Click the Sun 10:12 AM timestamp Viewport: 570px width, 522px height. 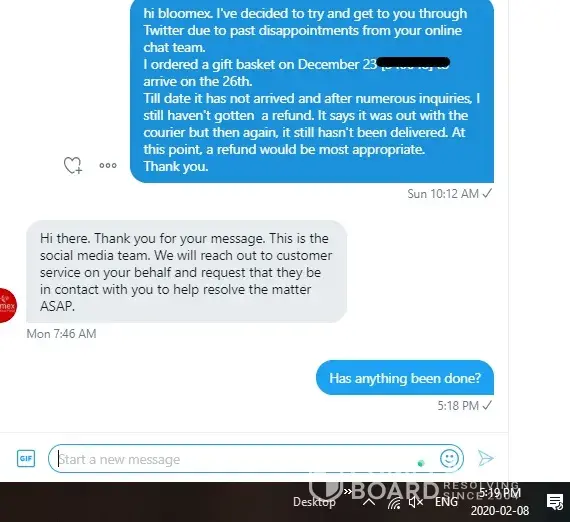(x=443, y=194)
